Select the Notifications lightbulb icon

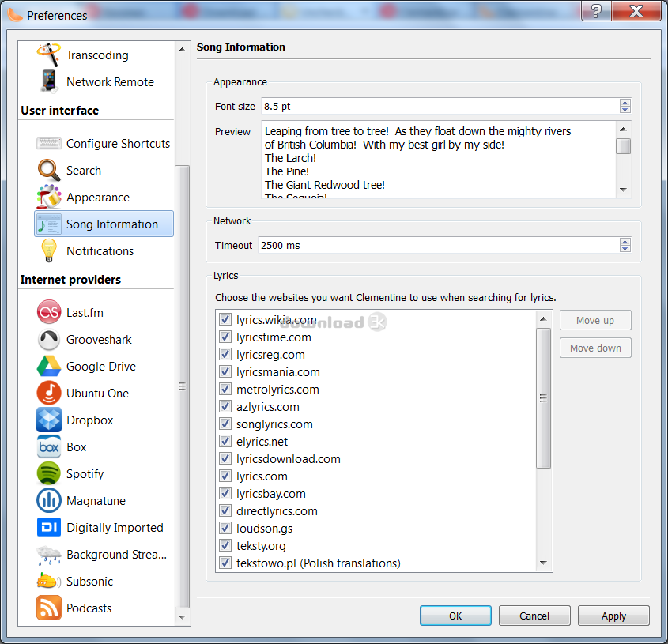click(48, 251)
